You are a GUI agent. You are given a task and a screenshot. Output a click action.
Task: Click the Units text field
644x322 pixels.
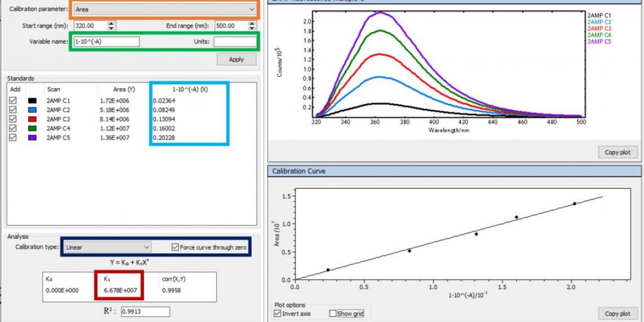point(234,42)
